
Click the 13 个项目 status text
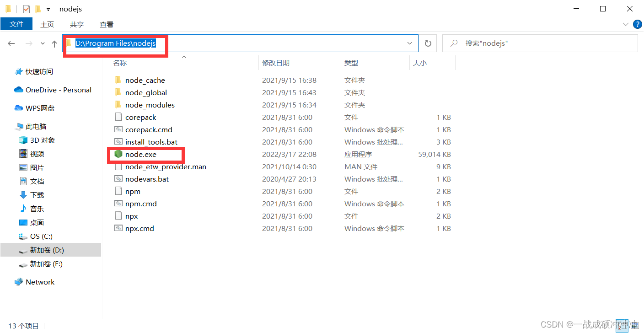point(23,326)
